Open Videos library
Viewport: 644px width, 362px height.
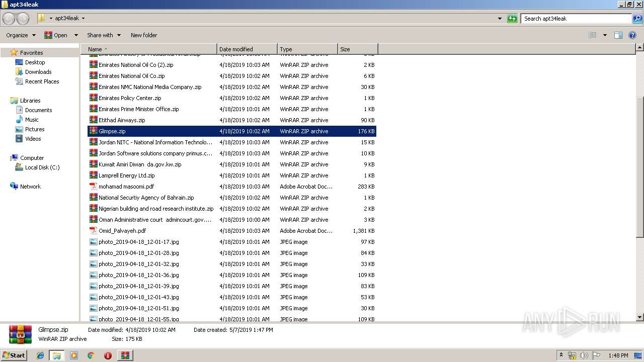[x=33, y=139]
